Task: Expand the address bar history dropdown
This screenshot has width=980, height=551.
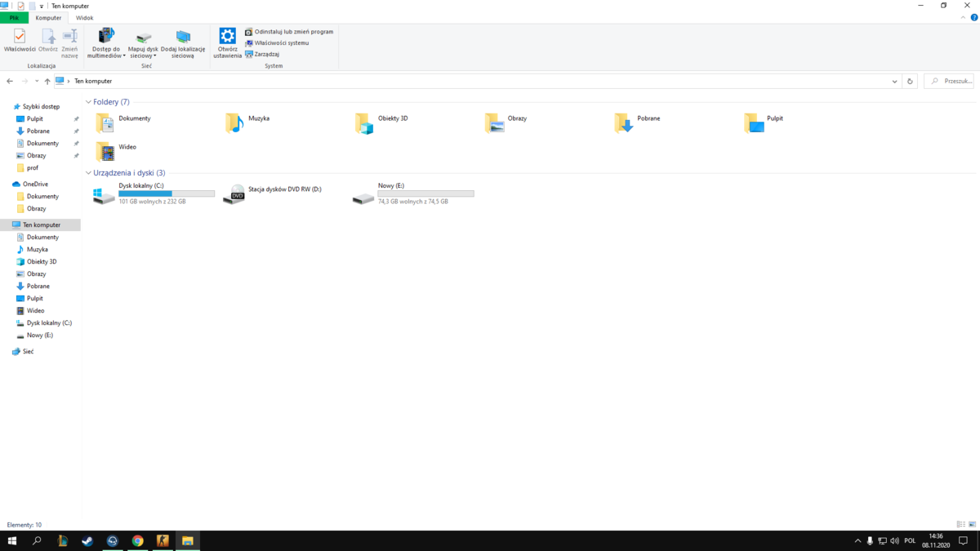Action: [x=895, y=82]
